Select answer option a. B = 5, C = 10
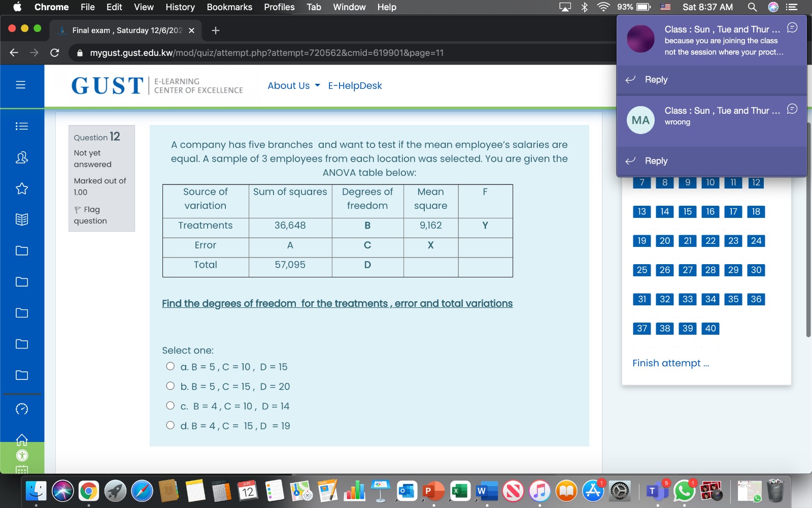This screenshot has height=508, width=812. [x=171, y=365]
